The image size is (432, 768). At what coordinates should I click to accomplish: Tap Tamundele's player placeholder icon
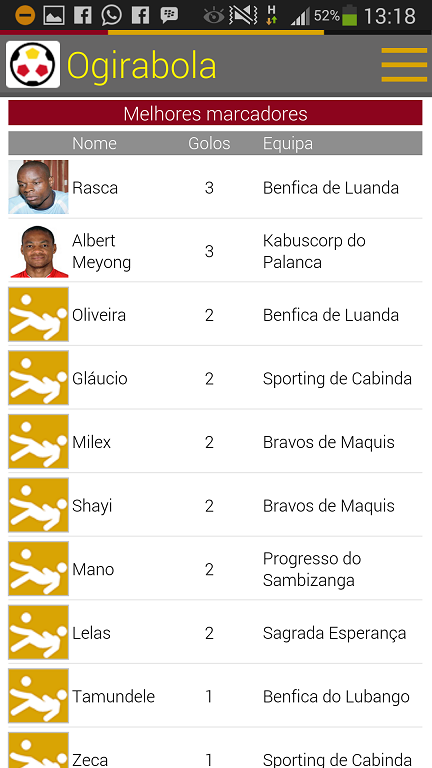tap(38, 696)
